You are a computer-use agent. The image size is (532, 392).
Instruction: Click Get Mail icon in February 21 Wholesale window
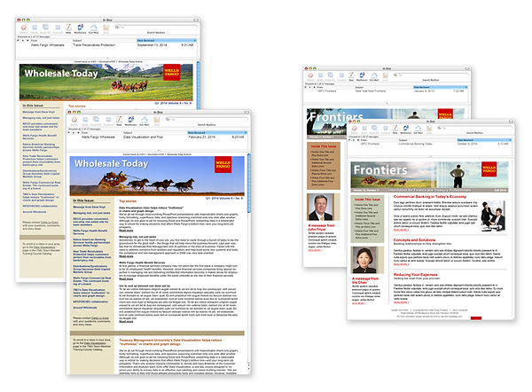click(145, 120)
